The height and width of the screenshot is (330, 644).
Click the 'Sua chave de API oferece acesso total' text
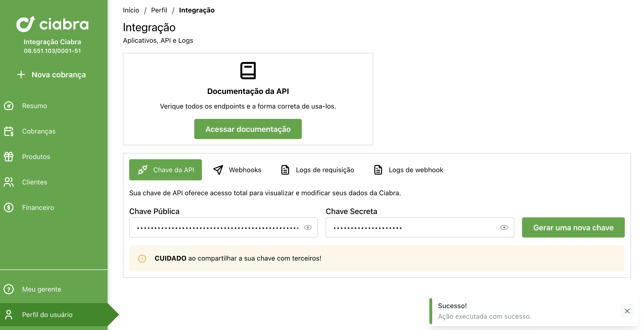[x=265, y=193]
